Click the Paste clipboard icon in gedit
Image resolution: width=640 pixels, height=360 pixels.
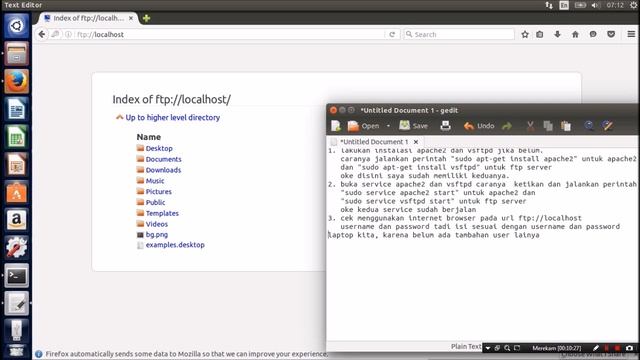click(566, 126)
